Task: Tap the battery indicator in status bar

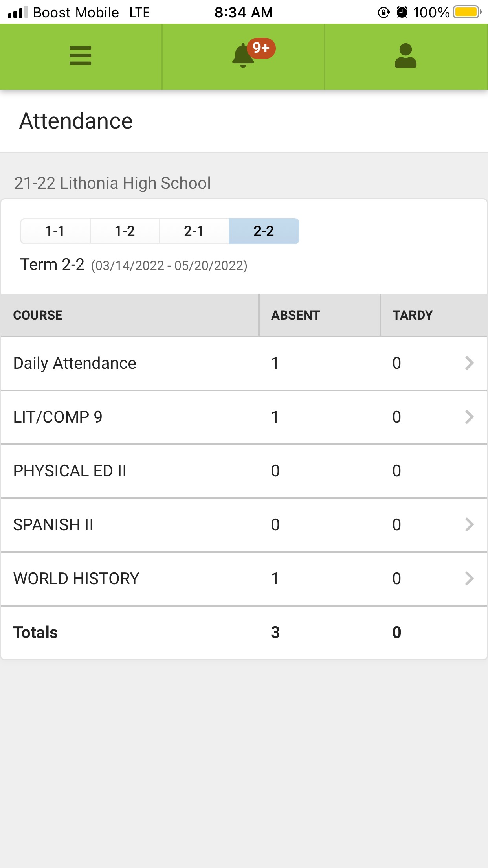Action: click(x=467, y=12)
